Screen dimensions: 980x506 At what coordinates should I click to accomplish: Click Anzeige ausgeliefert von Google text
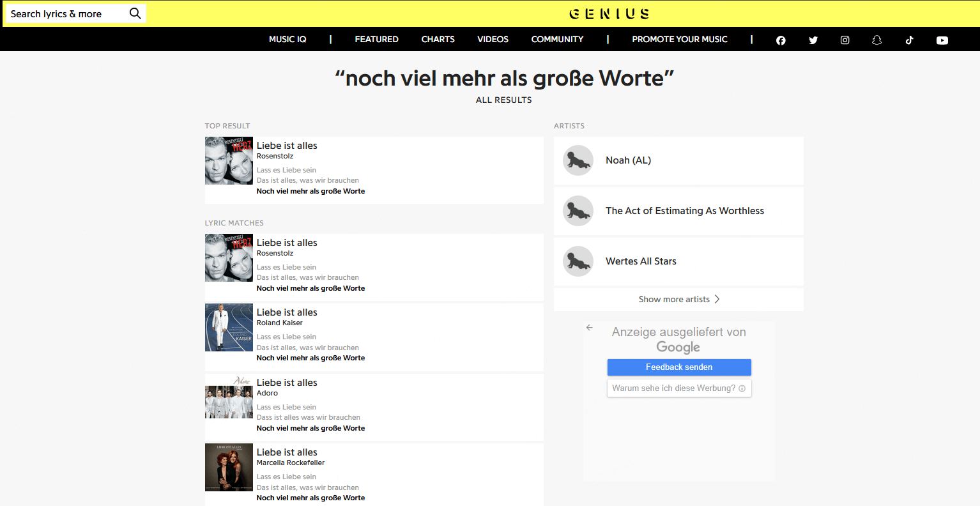point(678,339)
